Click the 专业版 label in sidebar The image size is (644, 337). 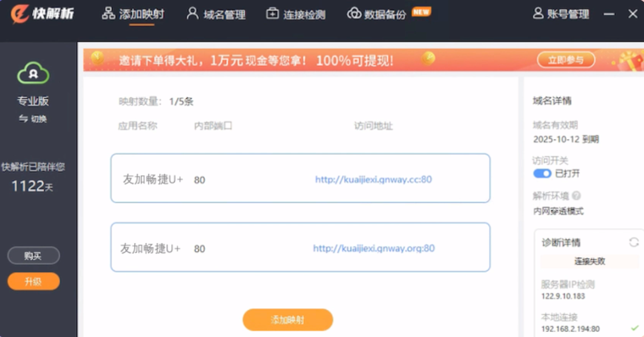click(33, 101)
